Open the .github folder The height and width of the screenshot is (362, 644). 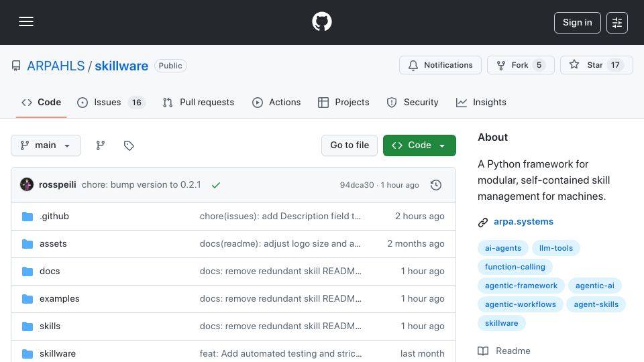(54, 217)
